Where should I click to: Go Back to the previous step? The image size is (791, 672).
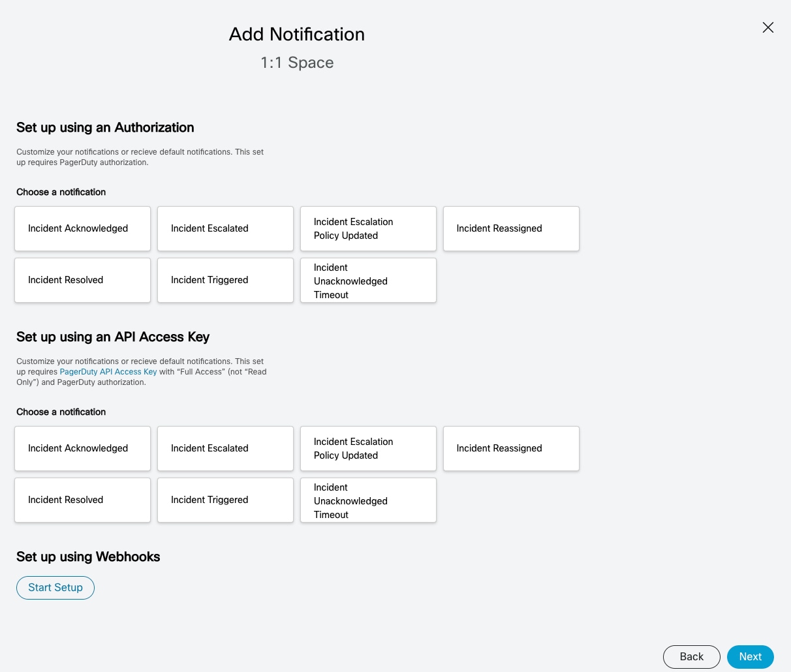coord(691,656)
